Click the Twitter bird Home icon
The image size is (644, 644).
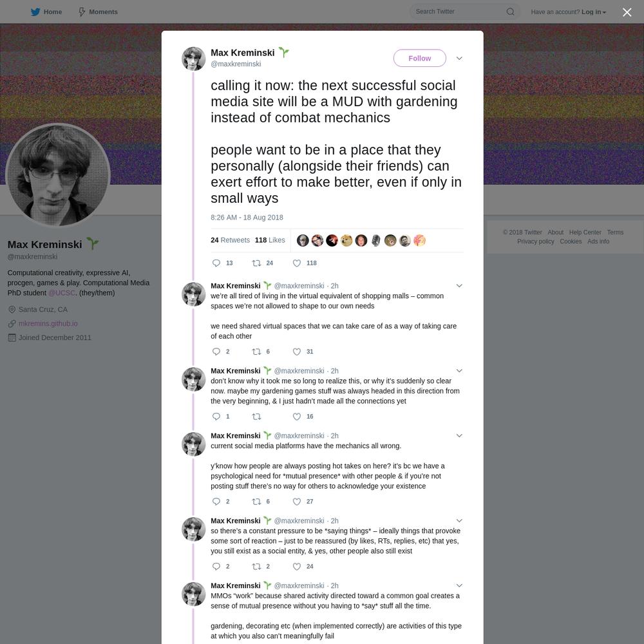tap(35, 12)
